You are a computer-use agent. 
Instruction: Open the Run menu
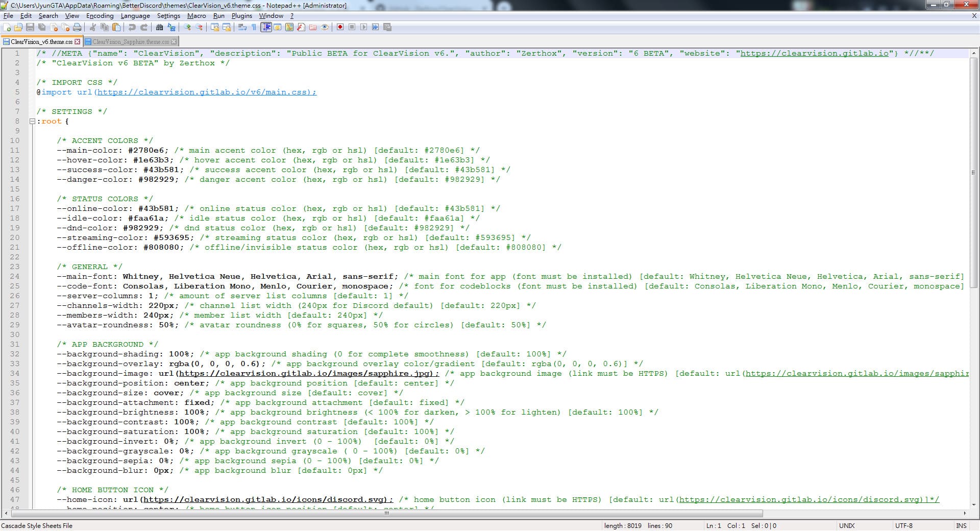tap(219, 16)
